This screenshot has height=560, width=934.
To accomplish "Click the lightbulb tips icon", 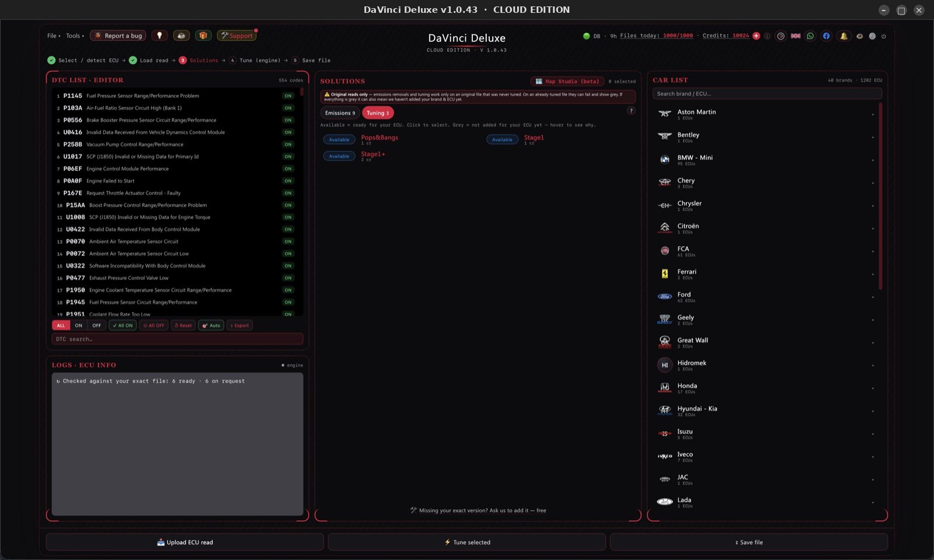I will (x=159, y=36).
